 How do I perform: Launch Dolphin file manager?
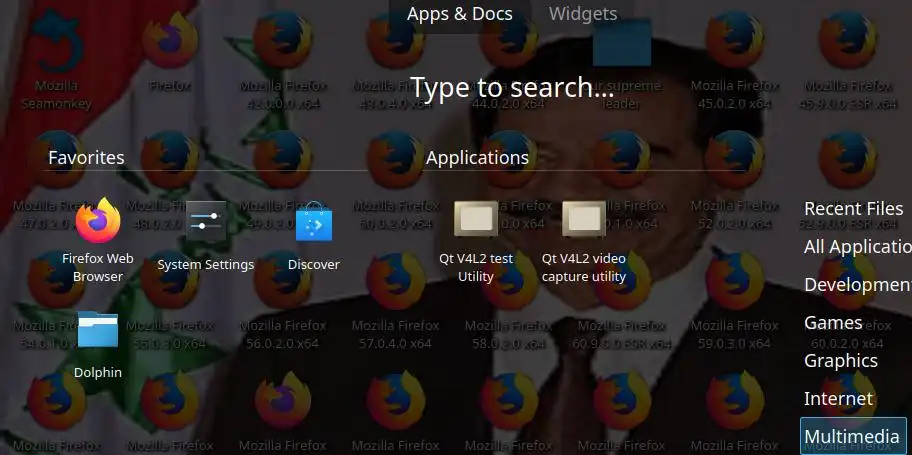tap(98, 345)
